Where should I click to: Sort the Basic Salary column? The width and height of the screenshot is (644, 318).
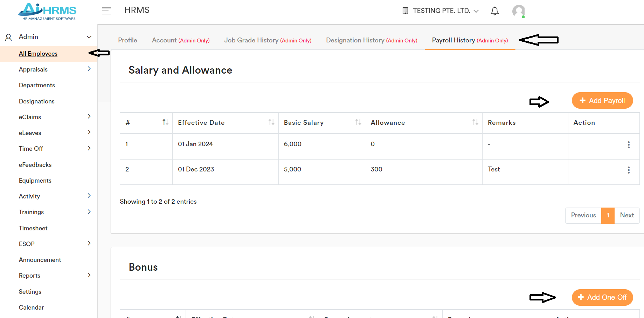tap(358, 122)
